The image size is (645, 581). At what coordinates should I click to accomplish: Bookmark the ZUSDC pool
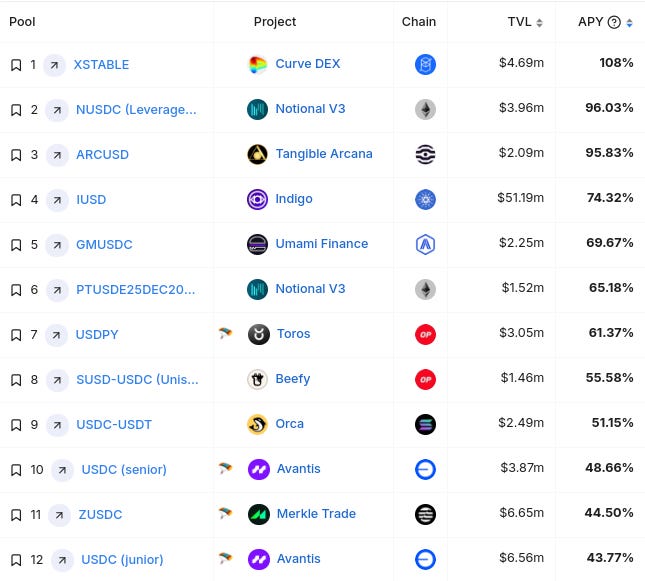click(16, 515)
